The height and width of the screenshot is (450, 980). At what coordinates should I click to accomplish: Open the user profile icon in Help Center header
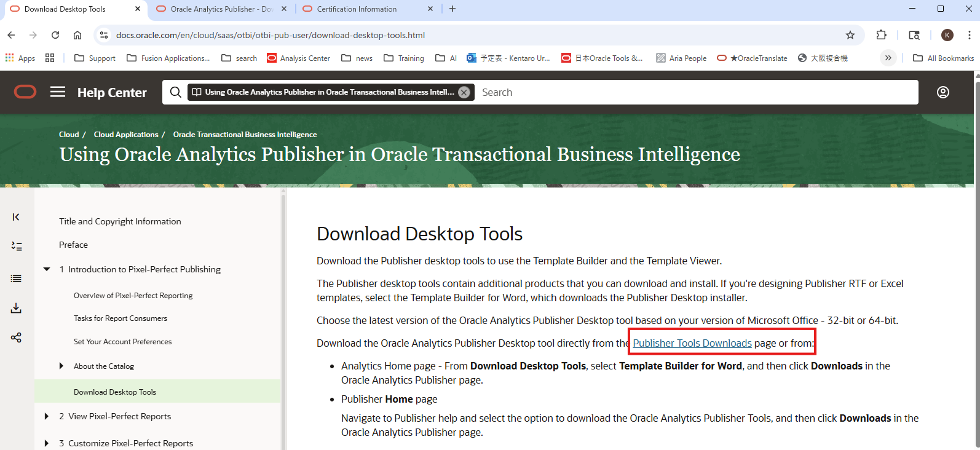pyautogui.click(x=943, y=92)
